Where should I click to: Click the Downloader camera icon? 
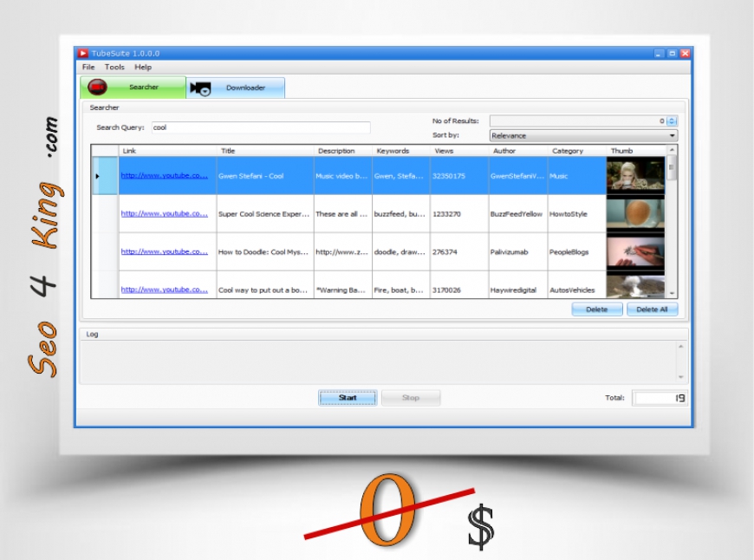pos(200,88)
